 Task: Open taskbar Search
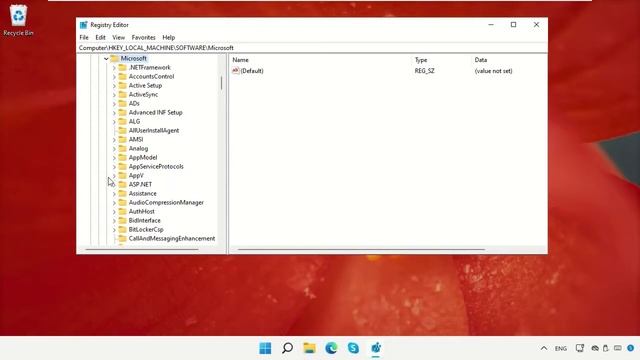coord(287,348)
